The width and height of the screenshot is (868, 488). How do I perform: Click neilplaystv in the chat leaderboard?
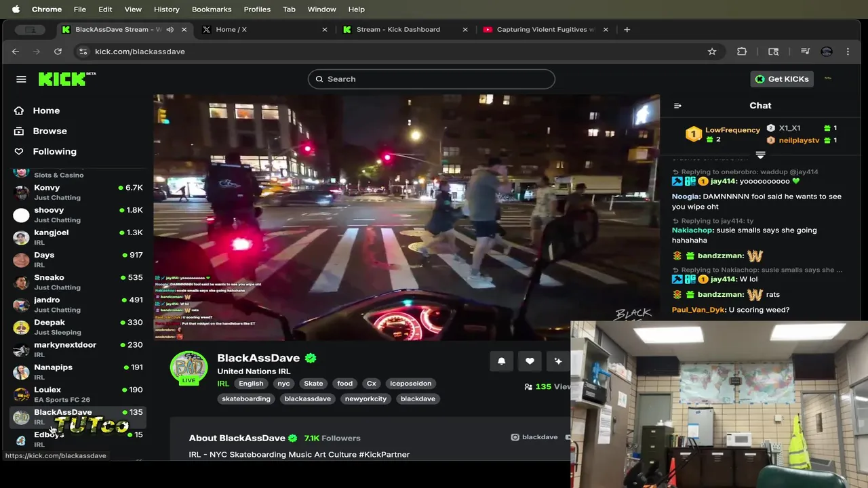(x=799, y=140)
